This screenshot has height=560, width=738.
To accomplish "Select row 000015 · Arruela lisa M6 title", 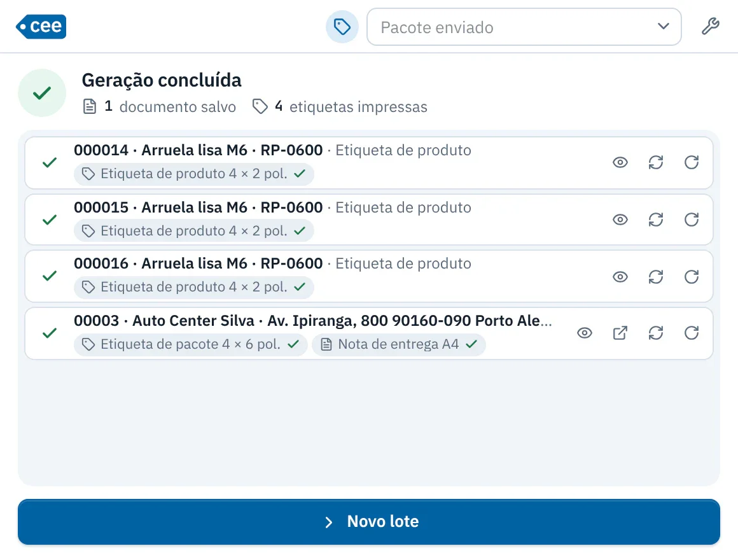I will 198,207.
